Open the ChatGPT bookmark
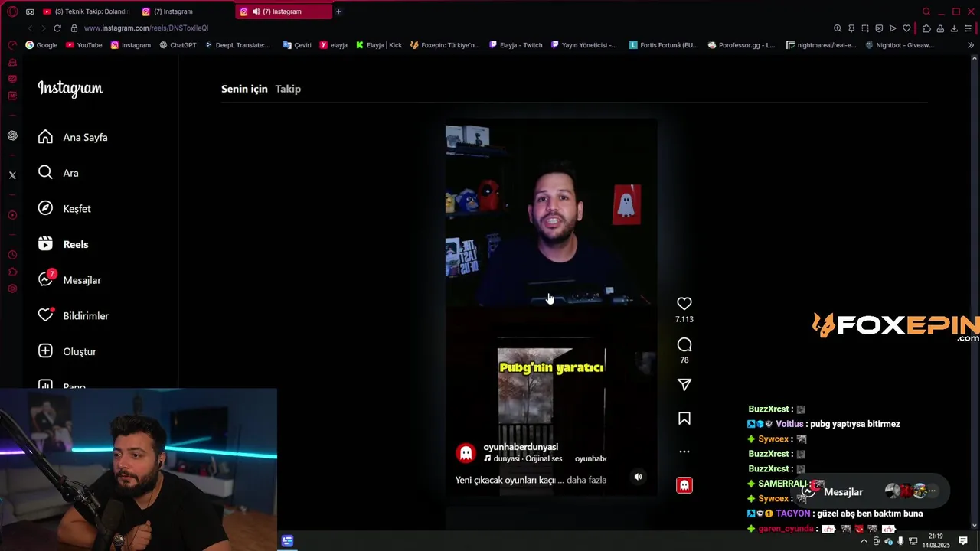The height and width of the screenshot is (551, 980). 178,45
